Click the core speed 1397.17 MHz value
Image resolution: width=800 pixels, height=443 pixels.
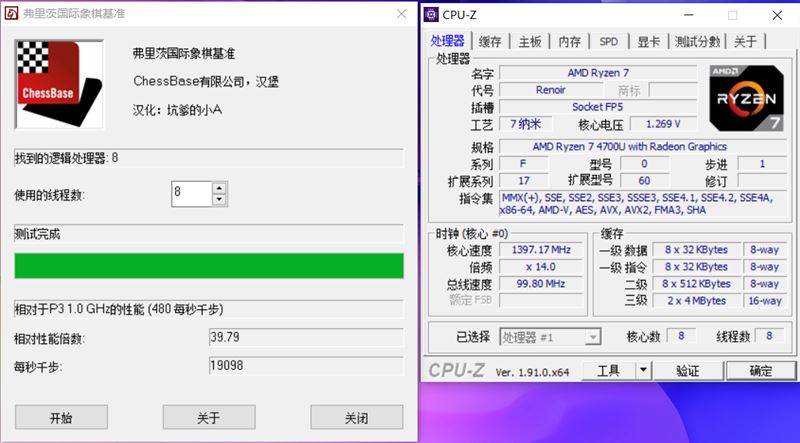541,250
